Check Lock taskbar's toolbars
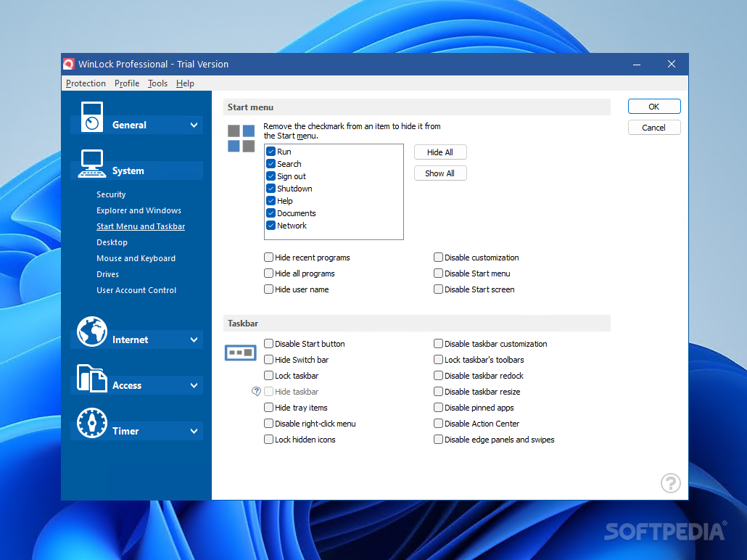Image resolution: width=747 pixels, height=560 pixels. [x=438, y=360]
